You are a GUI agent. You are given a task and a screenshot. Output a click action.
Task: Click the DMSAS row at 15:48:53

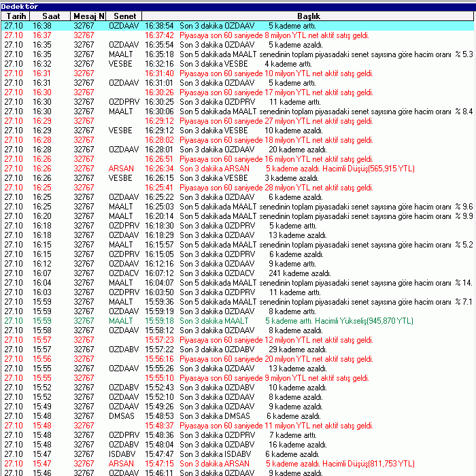pos(238,415)
